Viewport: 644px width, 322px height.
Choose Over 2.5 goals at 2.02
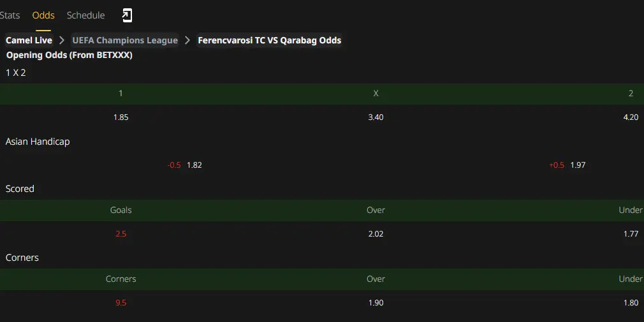coord(376,234)
